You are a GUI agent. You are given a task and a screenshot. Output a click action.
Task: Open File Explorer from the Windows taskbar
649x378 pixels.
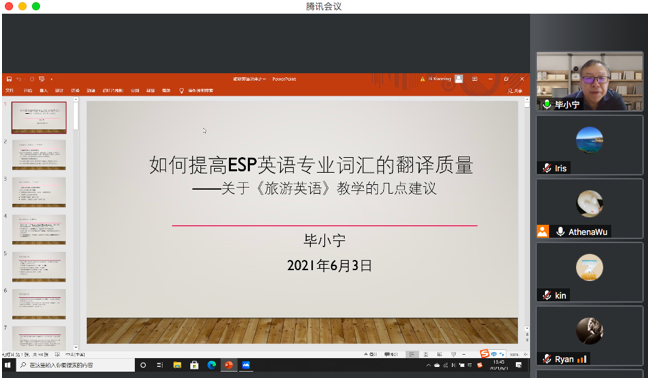(177, 365)
